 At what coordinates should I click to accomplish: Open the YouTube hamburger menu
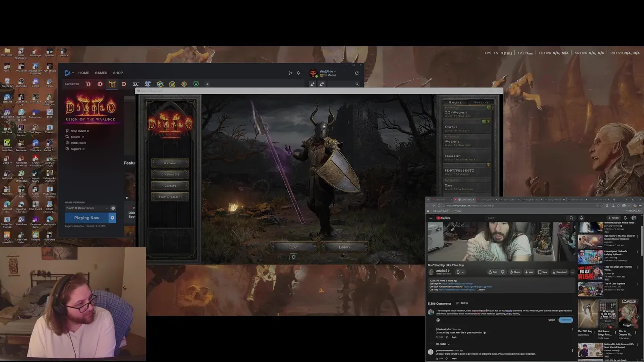[431, 218]
